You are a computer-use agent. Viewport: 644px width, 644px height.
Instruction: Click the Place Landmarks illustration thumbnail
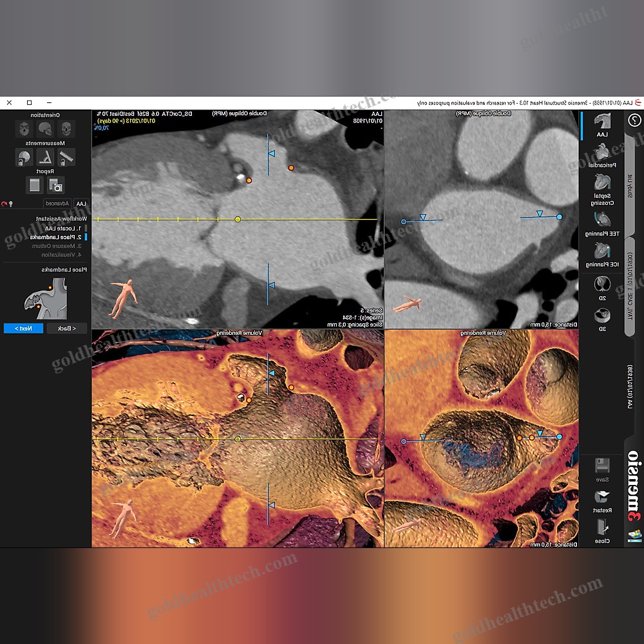pyautogui.click(x=45, y=299)
